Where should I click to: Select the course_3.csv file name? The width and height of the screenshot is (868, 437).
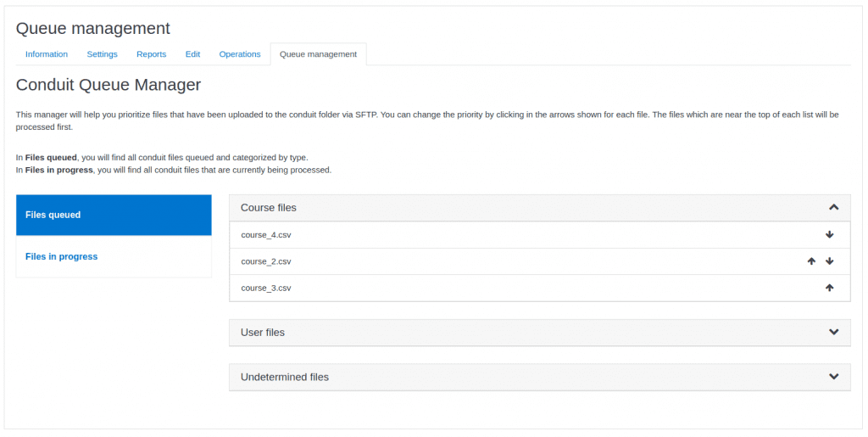pyautogui.click(x=266, y=288)
